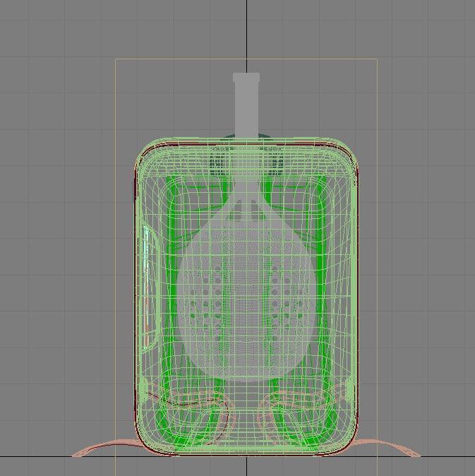Screen dimensions: 475x476
Task: Click the flared end cap of the racket handle
Action: click(x=246, y=77)
